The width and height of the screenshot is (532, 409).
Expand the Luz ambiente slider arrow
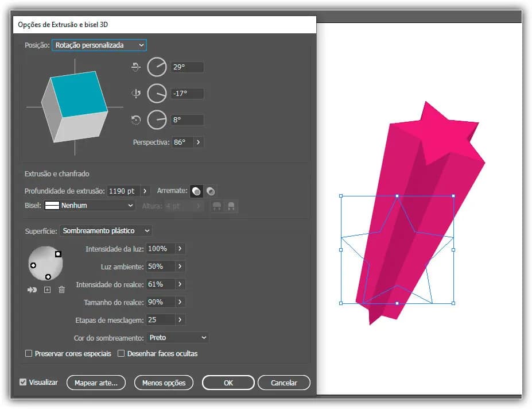[x=180, y=267]
